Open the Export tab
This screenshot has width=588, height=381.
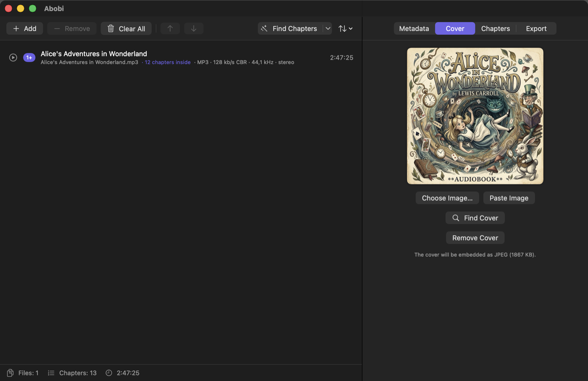[536, 29]
